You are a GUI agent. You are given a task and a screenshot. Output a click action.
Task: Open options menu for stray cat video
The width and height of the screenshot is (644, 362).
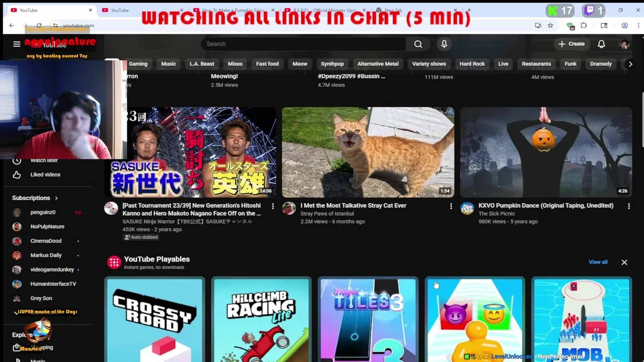click(451, 206)
